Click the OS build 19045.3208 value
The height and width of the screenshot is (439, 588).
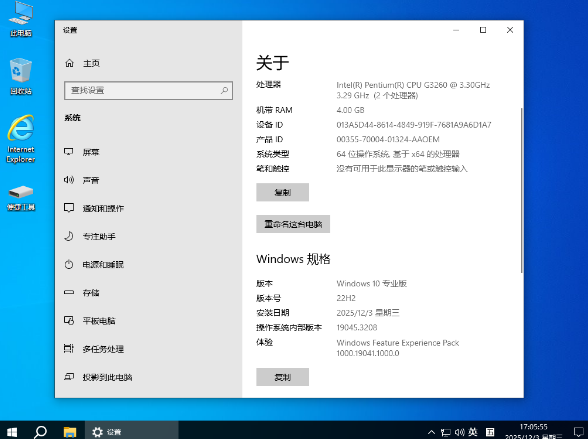click(357, 327)
